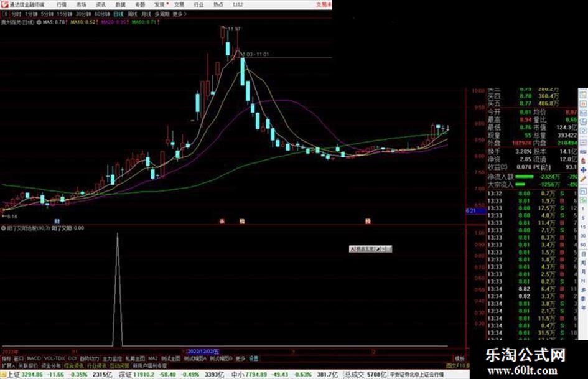Select the MA2 indicator tab
Screen dimensions: 588x379
(x=152, y=358)
